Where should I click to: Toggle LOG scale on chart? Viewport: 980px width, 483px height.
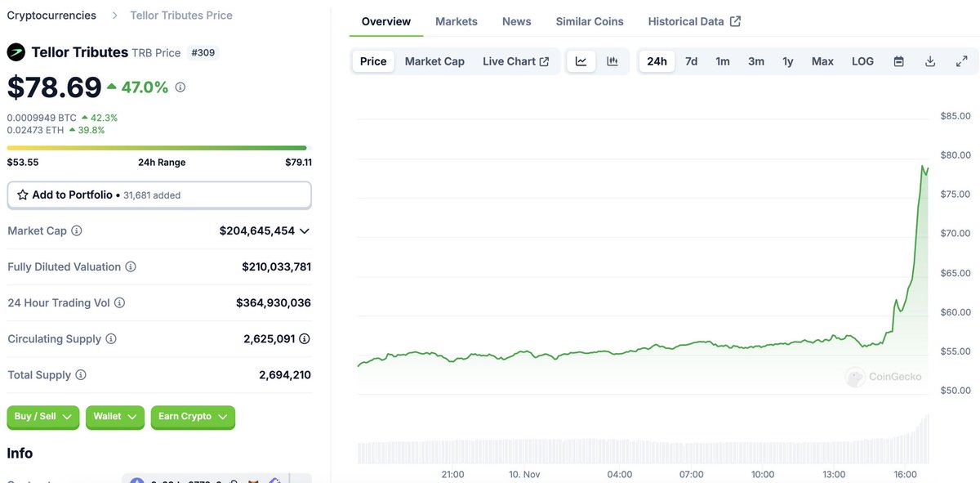pyautogui.click(x=862, y=61)
